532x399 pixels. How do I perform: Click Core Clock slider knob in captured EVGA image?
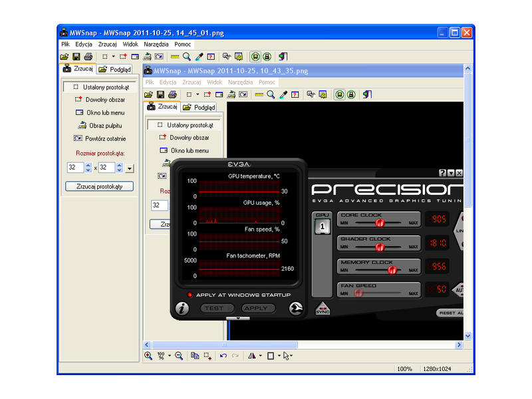pos(380,223)
